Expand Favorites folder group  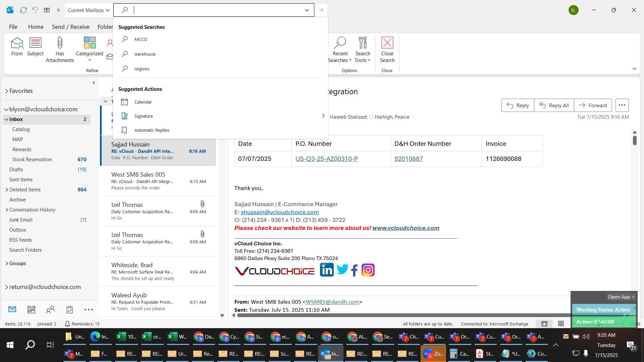tap(6, 91)
